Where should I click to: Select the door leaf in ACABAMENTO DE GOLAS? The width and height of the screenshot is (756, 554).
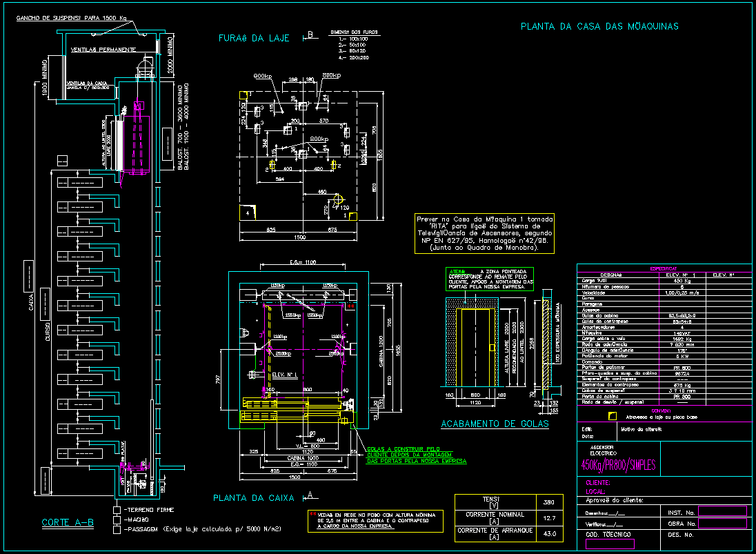(x=476, y=348)
